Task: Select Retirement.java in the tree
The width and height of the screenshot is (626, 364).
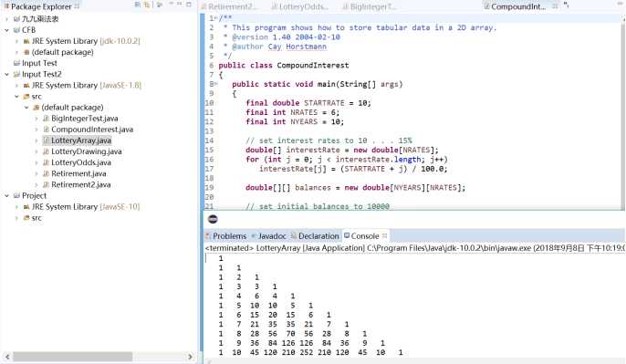Action: [x=78, y=173]
